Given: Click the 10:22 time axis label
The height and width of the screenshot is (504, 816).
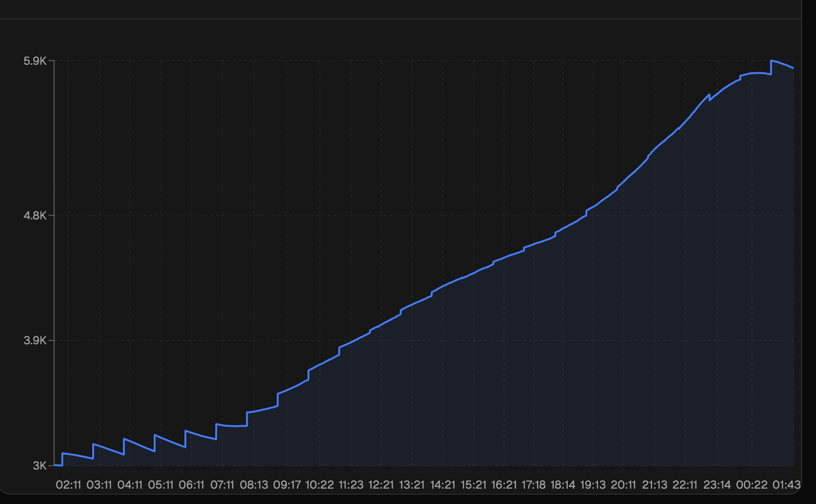Looking at the screenshot, I should coord(320,485).
